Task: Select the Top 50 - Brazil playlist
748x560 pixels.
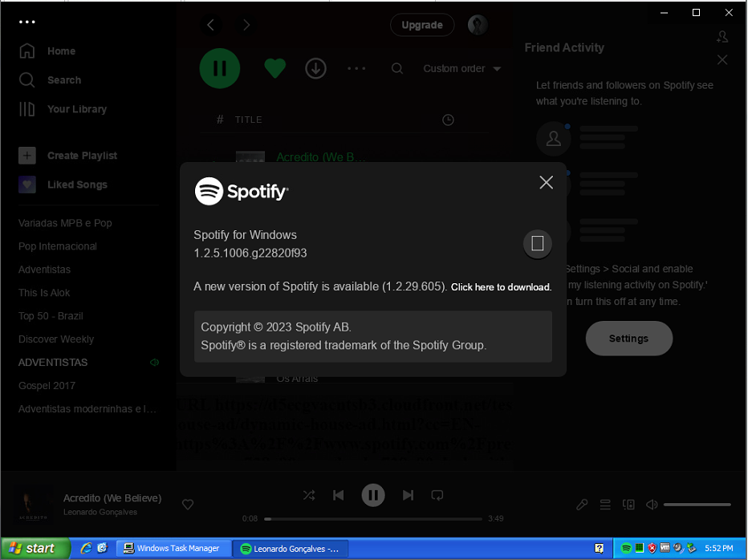Action: pos(51,316)
